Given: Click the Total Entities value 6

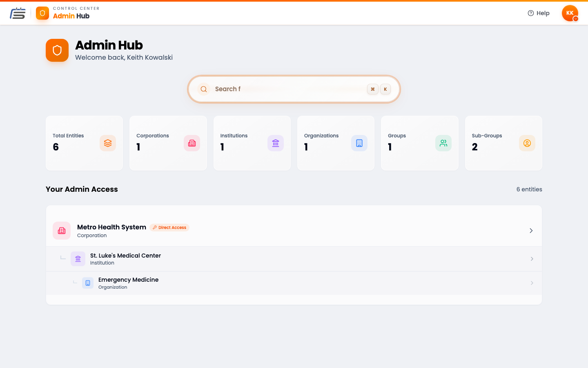Looking at the screenshot, I should [56, 147].
